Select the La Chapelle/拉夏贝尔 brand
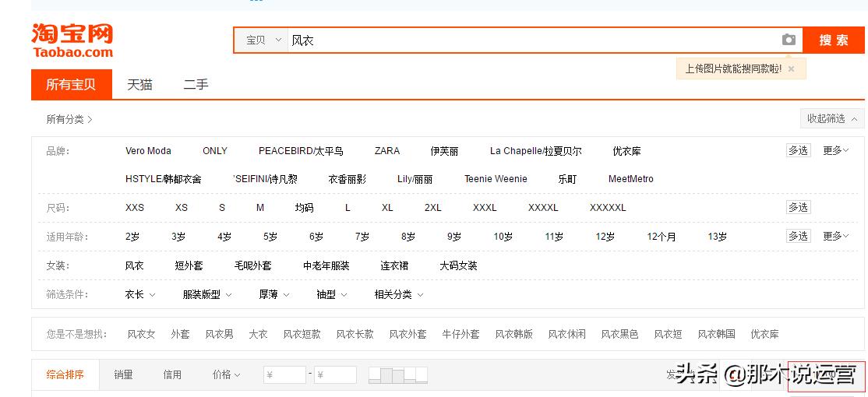The width and height of the screenshot is (868, 397). 535,151
